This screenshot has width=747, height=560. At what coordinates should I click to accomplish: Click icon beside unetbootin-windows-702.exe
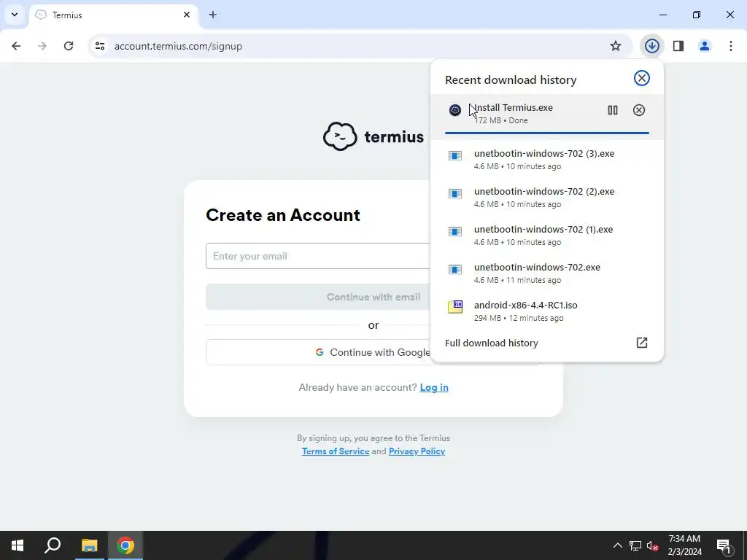point(455,270)
